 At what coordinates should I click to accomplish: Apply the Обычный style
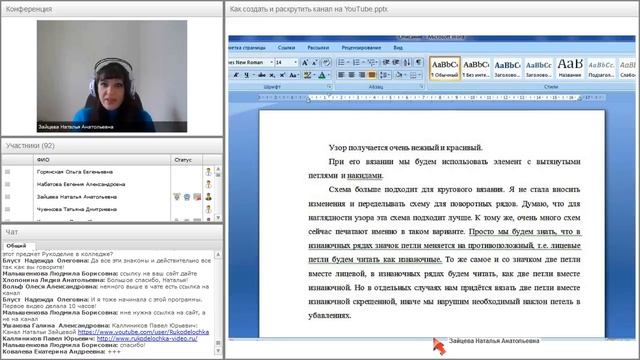pos(444,68)
